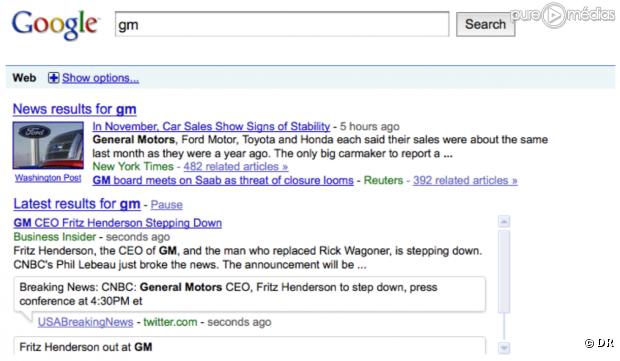Click Fritz Henderson out at GM text
Image resolution: width=620 pixels, height=361 pixels.
point(86,347)
